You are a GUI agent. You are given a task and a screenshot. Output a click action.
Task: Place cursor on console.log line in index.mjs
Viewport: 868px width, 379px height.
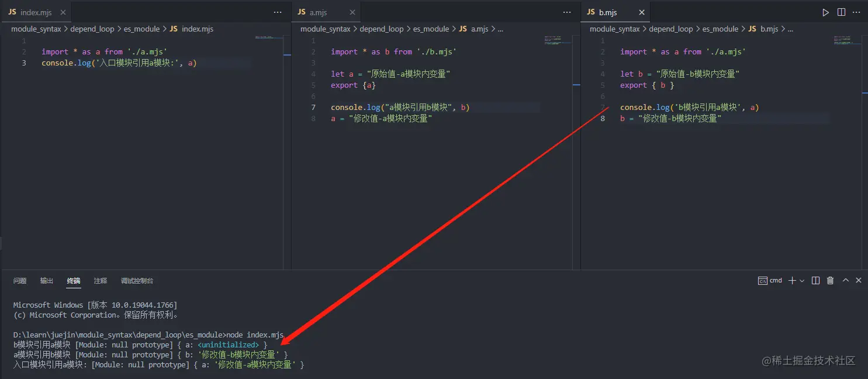coord(119,63)
